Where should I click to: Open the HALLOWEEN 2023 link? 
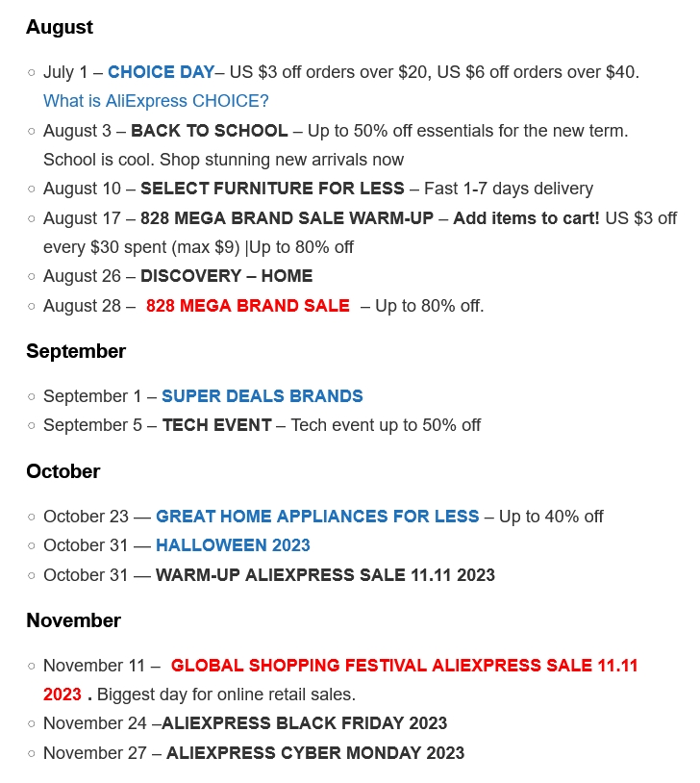click(233, 545)
